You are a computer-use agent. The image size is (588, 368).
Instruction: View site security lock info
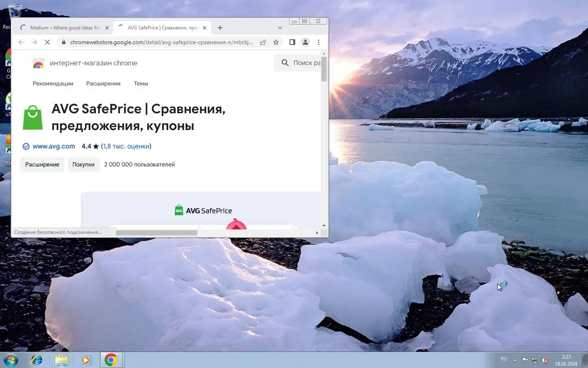click(x=63, y=42)
